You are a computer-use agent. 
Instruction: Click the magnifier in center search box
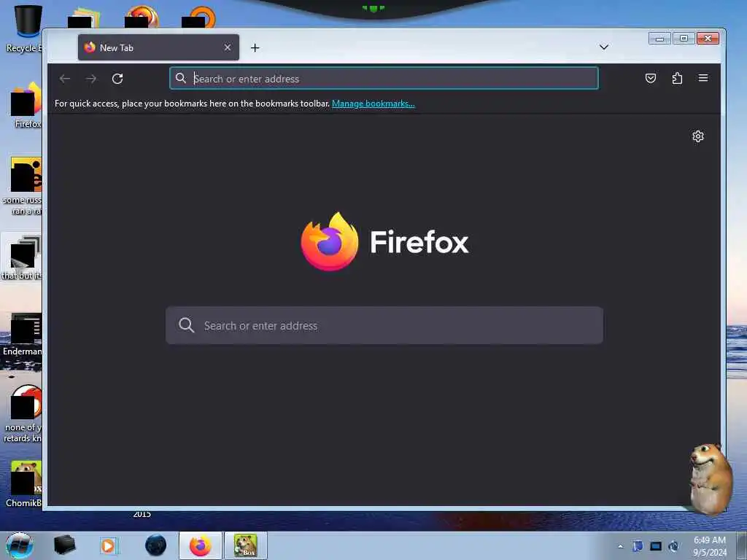coord(186,325)
